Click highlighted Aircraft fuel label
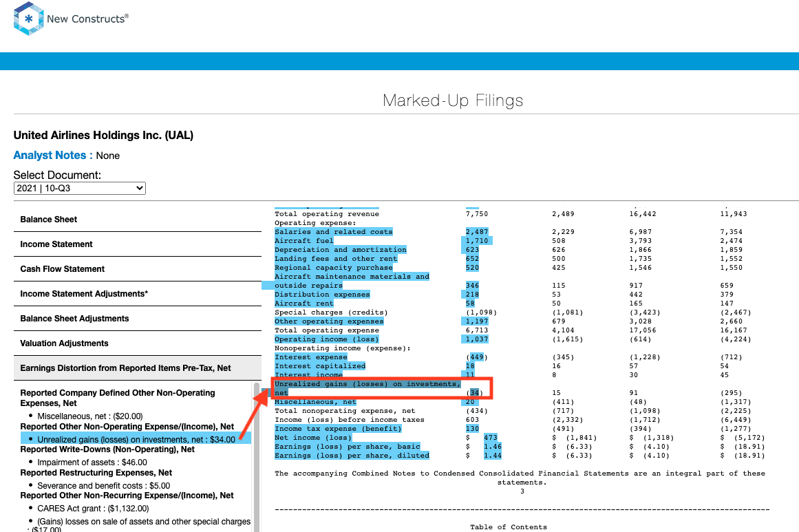This screenshot has height=532, width=799. click(304, 240)
